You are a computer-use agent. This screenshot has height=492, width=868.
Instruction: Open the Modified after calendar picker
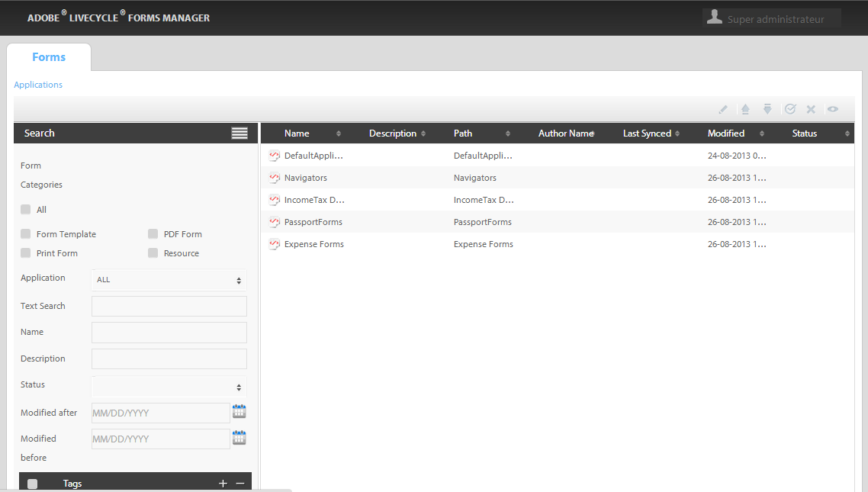pos(240,411)
